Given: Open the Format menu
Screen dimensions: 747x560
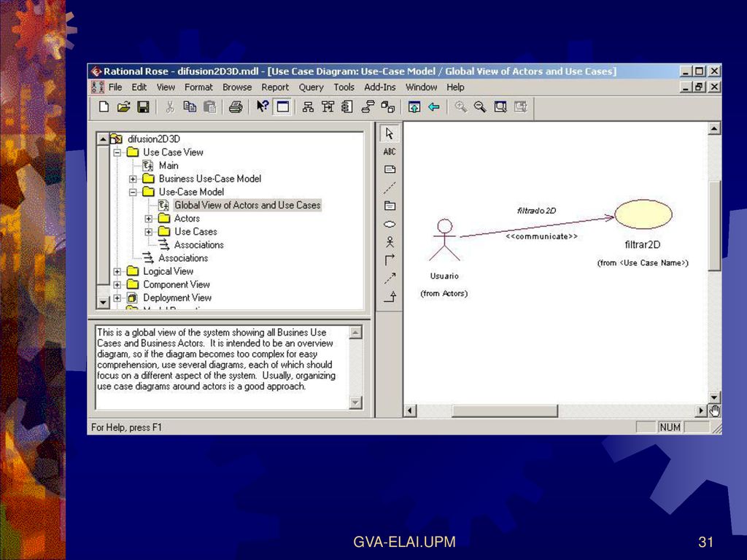Looking at the screenshot, I should 198,87.
